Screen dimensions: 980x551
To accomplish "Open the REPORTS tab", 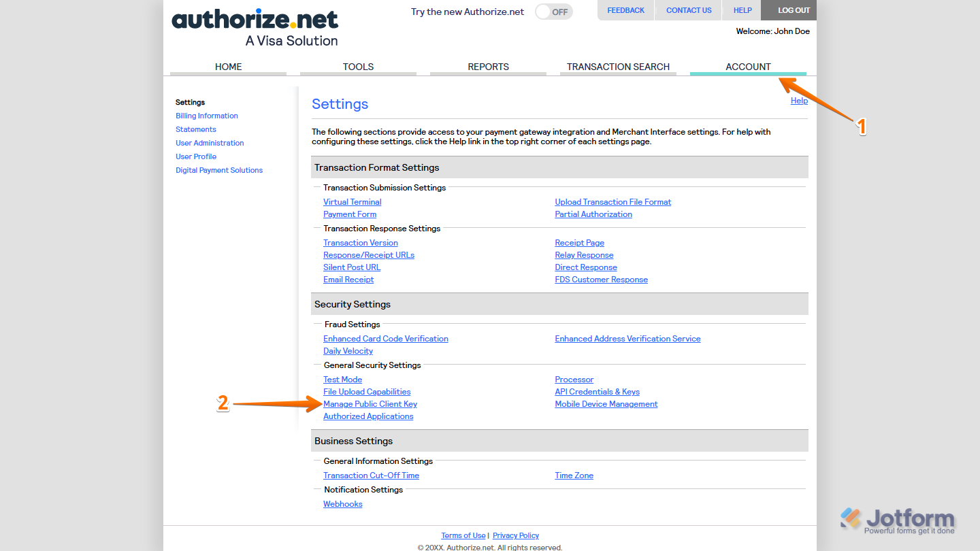I will (x=487, y=66).
